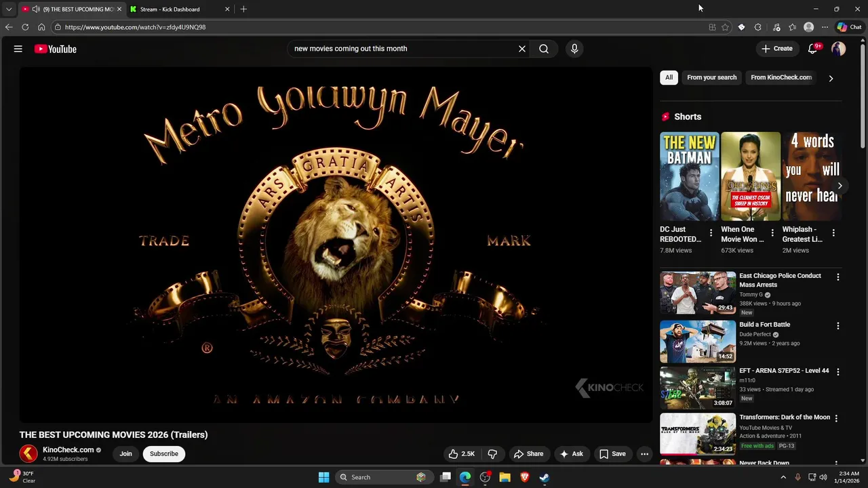Screen dimensions: 868x488
Task: Open browser profile icon in toolbar
Action: [x=808, y=27]
